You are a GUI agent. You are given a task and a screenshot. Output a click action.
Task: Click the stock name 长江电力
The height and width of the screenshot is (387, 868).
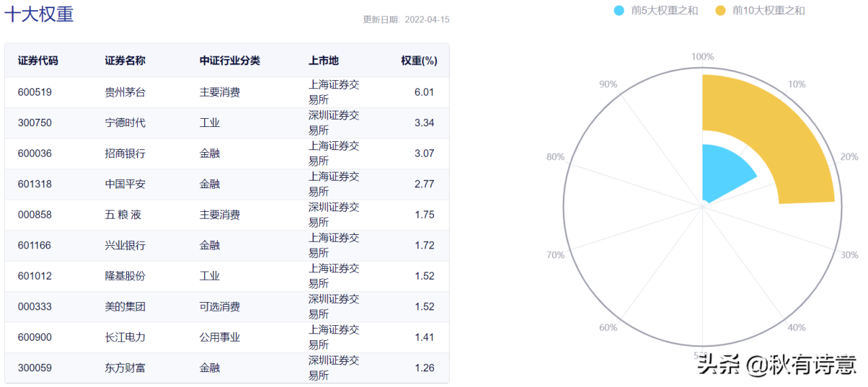(125, 337)
